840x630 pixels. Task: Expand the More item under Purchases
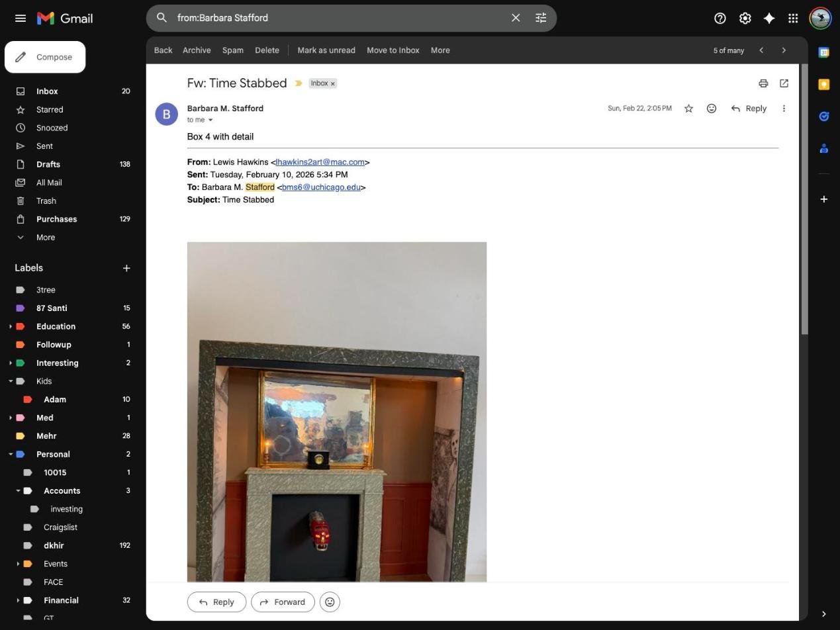(45, 238)
